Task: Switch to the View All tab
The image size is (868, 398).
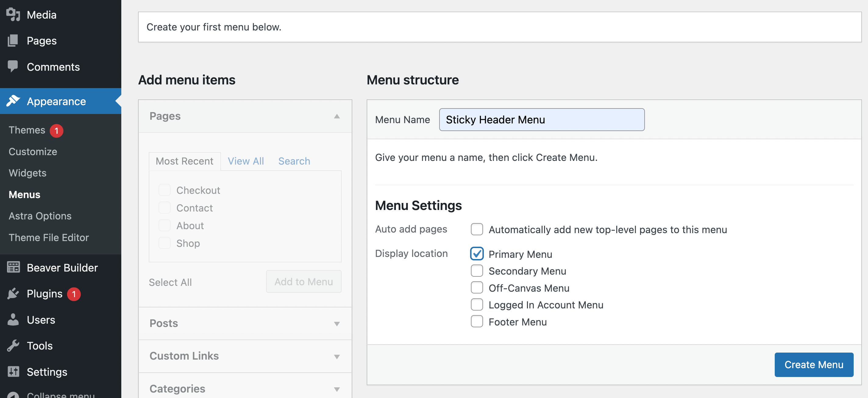Action: tap(246, 161)
